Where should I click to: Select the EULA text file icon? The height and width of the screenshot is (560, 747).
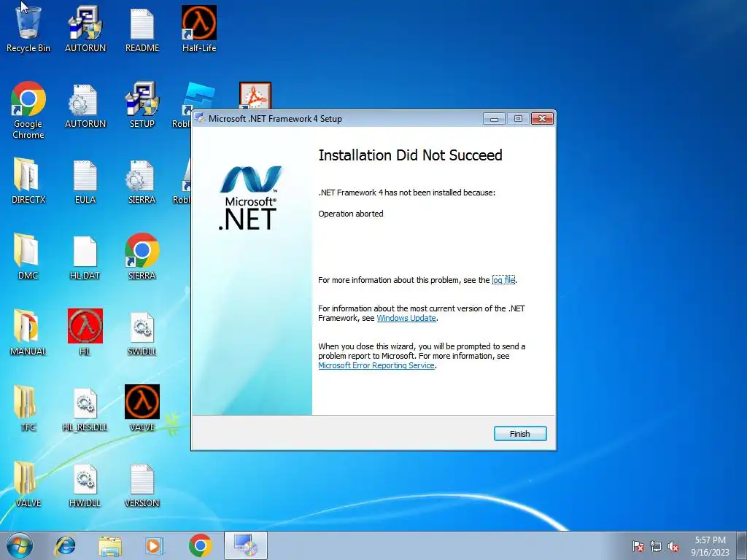point(85,181)
